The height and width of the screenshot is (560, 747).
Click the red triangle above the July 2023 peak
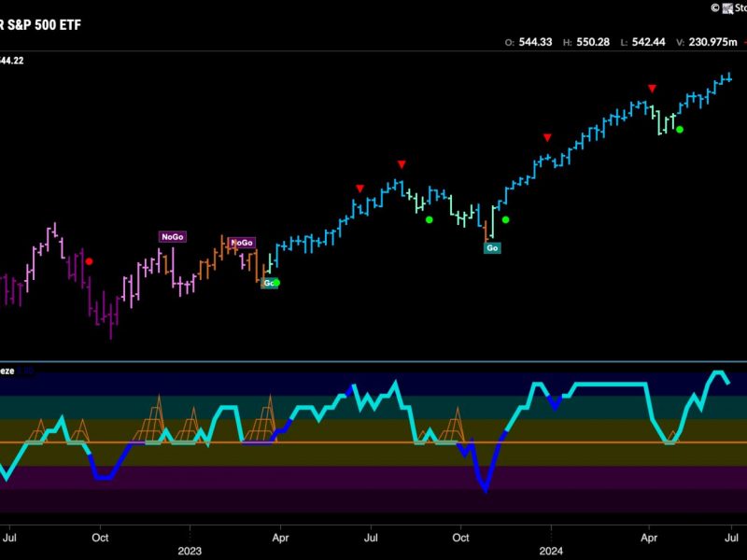(402, 164)
